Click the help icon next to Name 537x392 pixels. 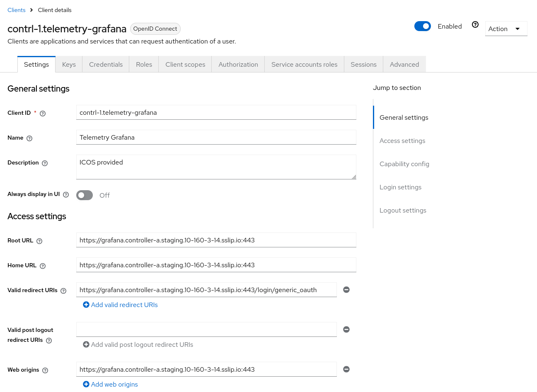coord(29,138)
